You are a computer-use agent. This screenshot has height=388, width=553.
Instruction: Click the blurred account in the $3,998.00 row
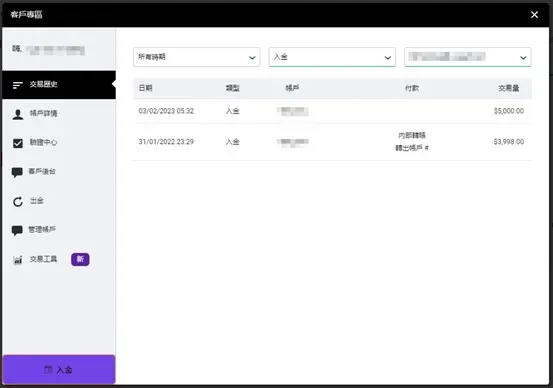tap(292, 142)
